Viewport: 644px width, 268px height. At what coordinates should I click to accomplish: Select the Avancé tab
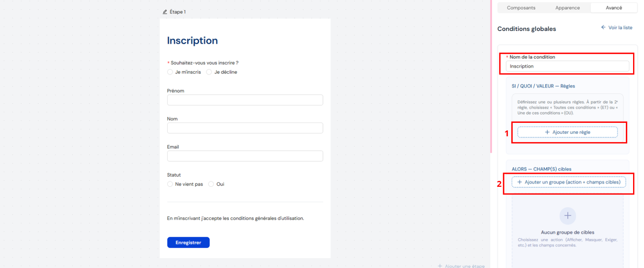point(614,8)
